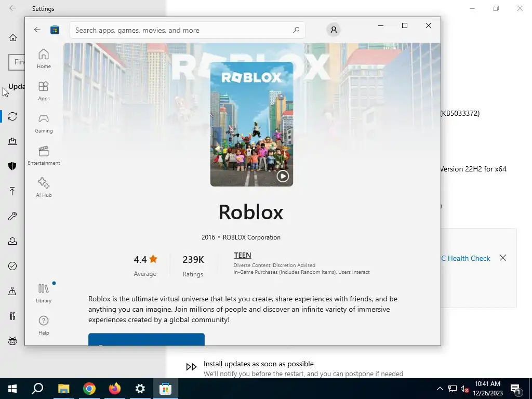
Task: Launch Firefox from taskbar
Action: tap(115, 389)
